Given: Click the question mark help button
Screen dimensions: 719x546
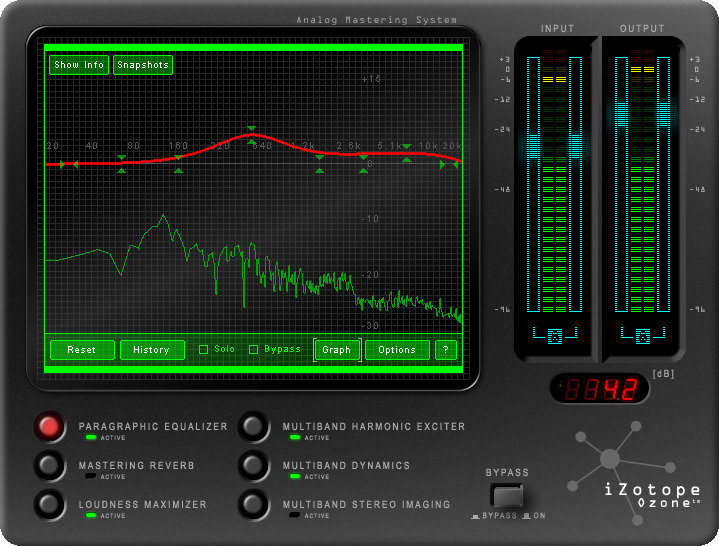Looking at the screenshot, I should tap(446, 350).
